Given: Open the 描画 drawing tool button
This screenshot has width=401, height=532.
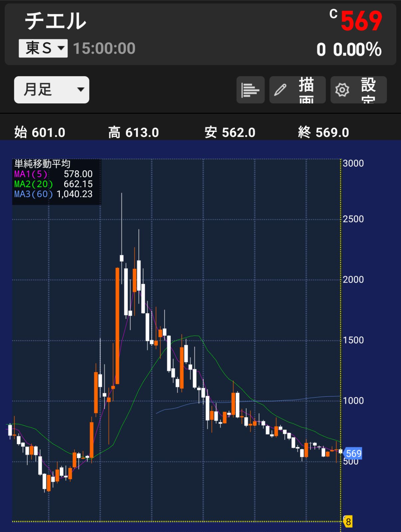Looking at the screenshot, I should (298, 90).
